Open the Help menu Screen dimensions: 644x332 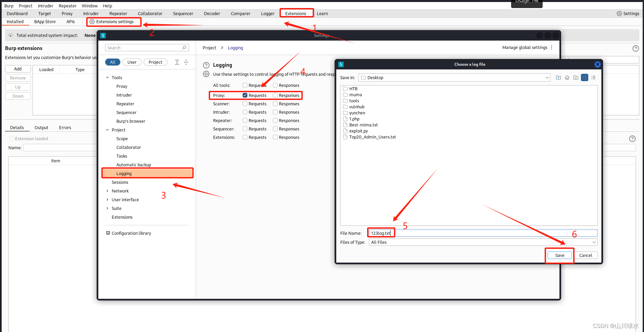point(107,6)
